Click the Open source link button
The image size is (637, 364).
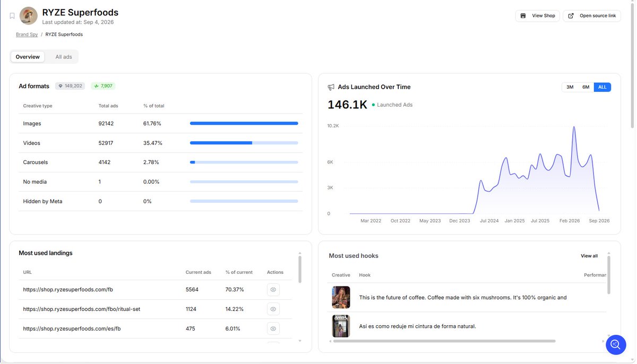click(x=592, y=16)
